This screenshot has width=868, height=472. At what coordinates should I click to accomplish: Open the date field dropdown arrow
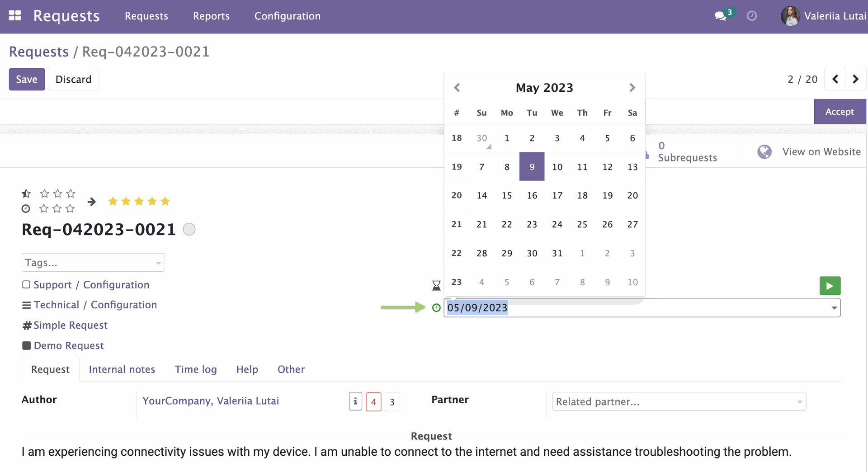click(x=834, y=308)
